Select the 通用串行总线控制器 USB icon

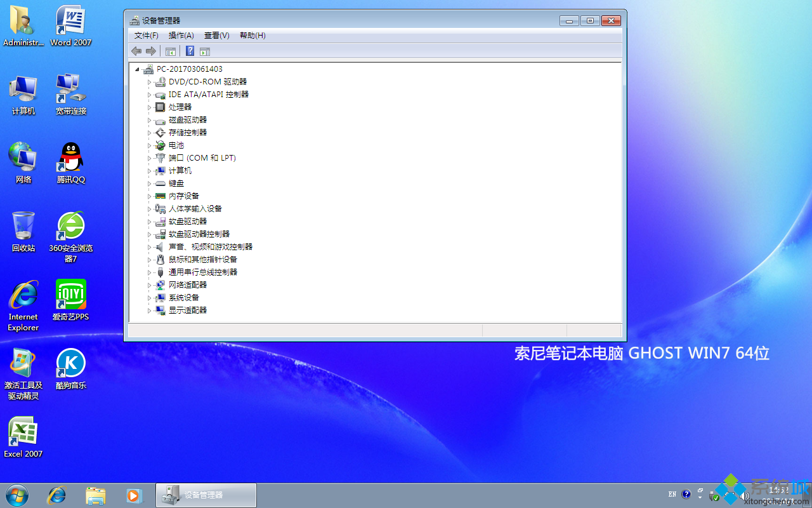pos(160,272)
